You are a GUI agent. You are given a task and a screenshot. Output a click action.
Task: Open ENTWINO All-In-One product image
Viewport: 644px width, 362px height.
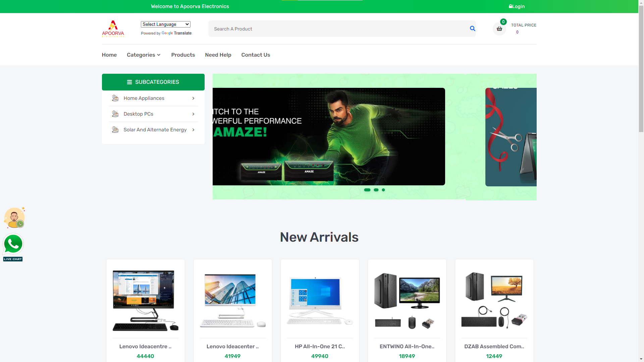407,301
